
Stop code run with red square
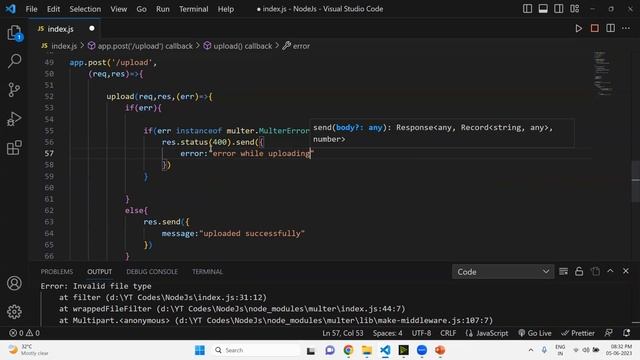595,28
